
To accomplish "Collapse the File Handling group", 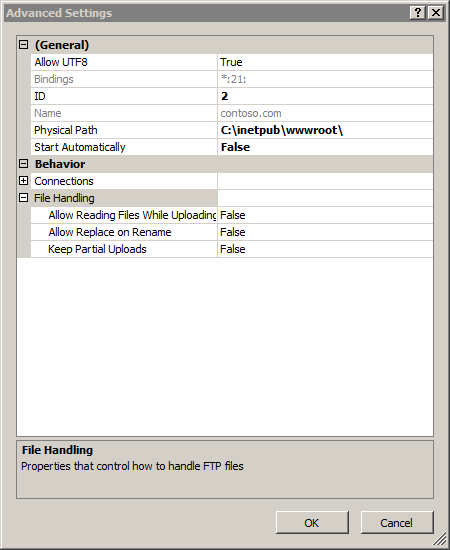I will point(23,197).
